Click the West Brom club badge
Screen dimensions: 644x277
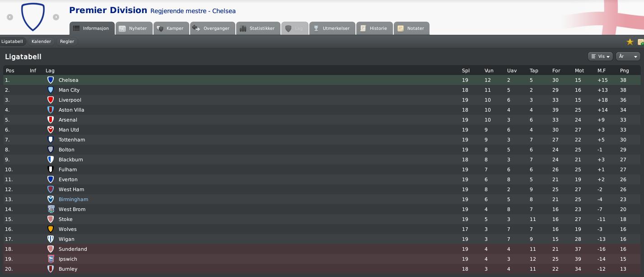51,209
